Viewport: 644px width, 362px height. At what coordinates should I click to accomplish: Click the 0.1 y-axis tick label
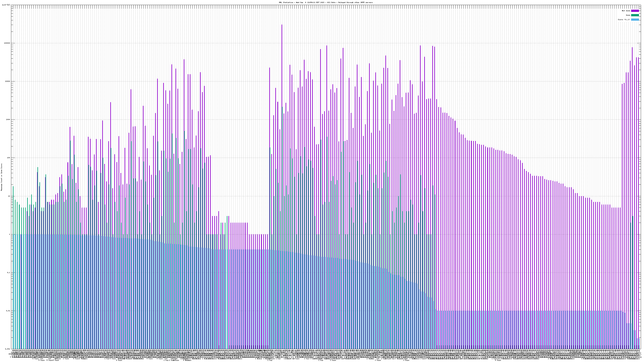tap(8, 273)
